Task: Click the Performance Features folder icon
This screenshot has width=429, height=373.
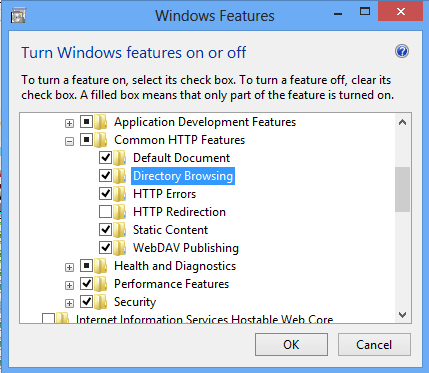Action: [x=101, y=284]
